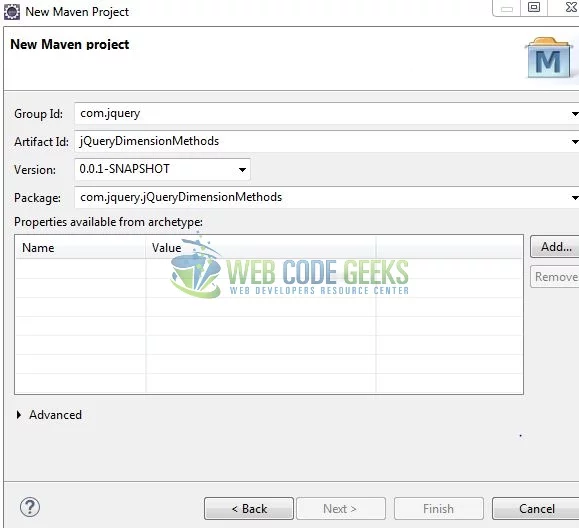Open the Artifact Id dropdown arrow

pos(575,142)
